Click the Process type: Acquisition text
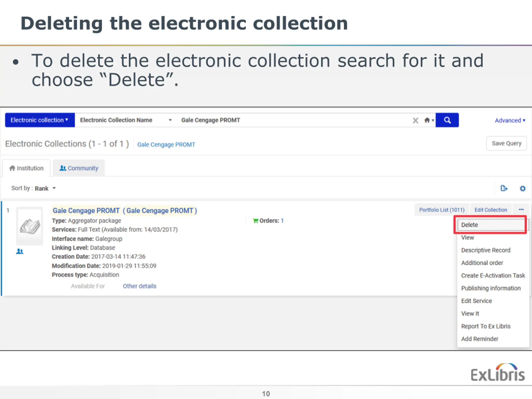This screenshot has width=532, height=399. click(85, 275)
